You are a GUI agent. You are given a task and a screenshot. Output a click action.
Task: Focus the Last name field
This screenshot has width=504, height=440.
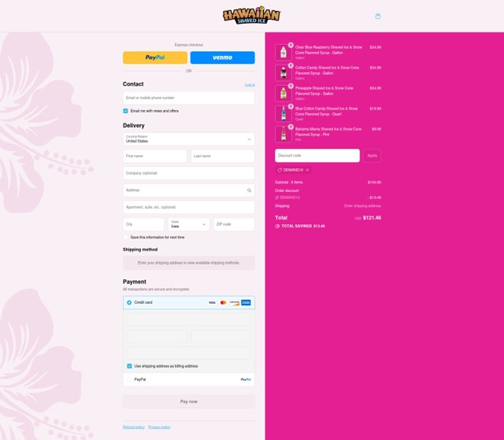(222, 156)
